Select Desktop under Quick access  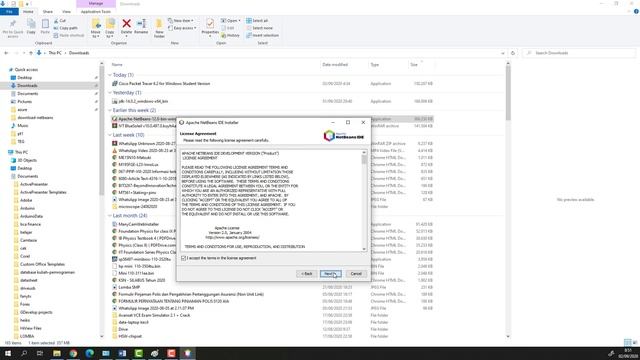(x=24, y=78)
